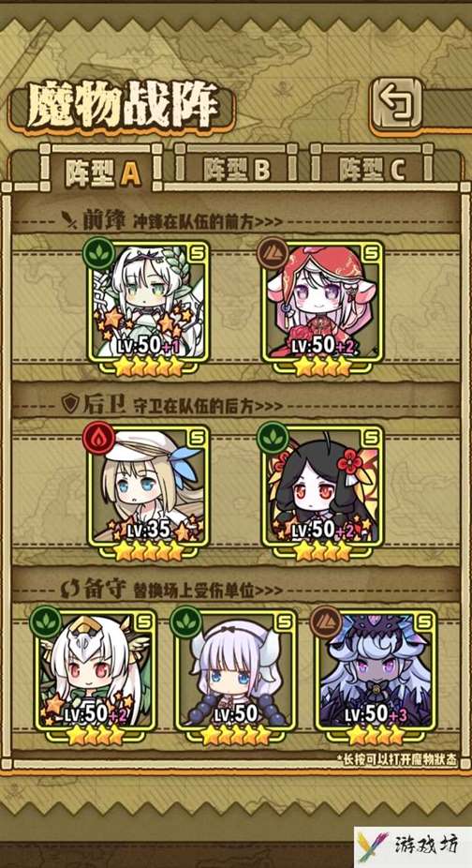Switch to the 阵型B tab

tap(236, 171)
